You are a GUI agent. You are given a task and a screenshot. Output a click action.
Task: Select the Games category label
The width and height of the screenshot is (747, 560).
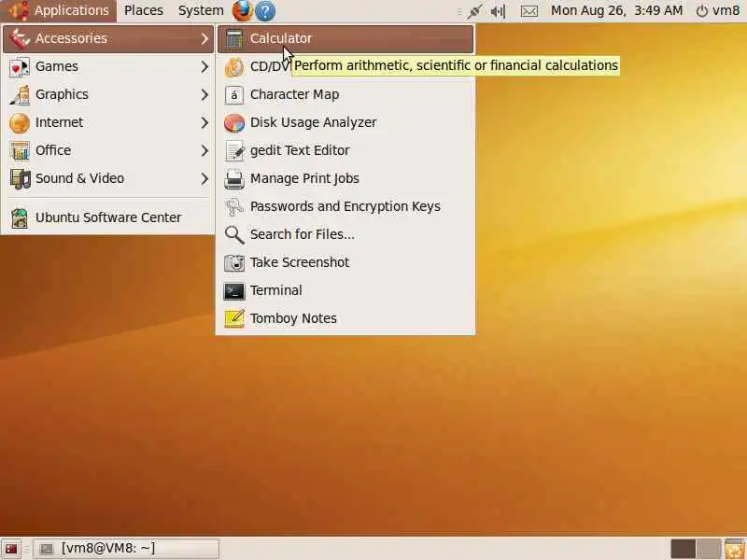57,66
